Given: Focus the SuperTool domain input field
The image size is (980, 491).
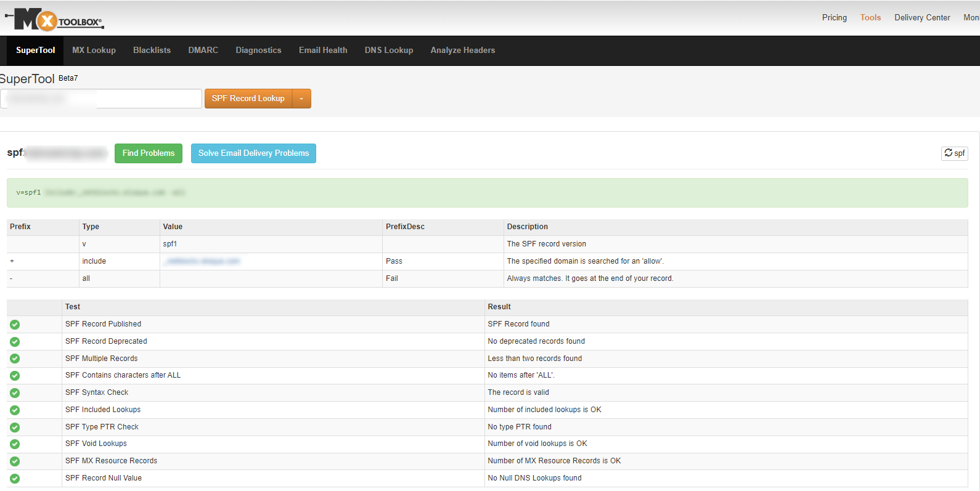Looking at the screenshot, I should 101,99.
